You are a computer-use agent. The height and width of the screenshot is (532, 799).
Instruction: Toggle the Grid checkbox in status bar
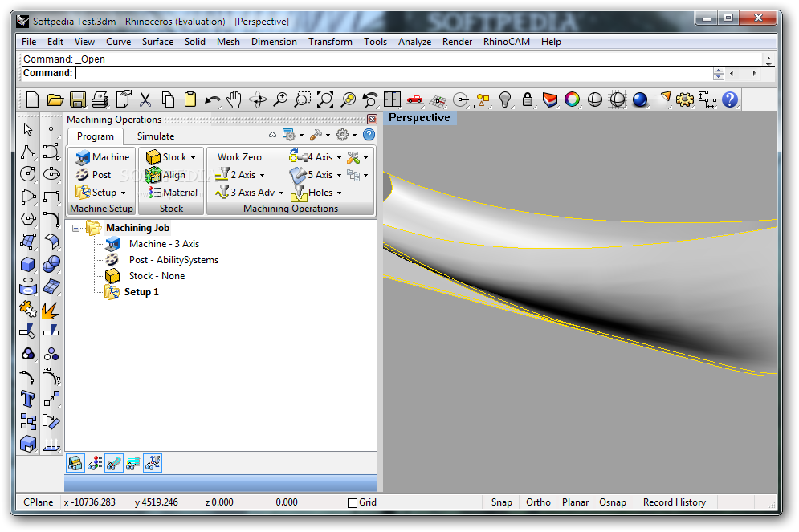pyautogui.click(x=352, y=503)
